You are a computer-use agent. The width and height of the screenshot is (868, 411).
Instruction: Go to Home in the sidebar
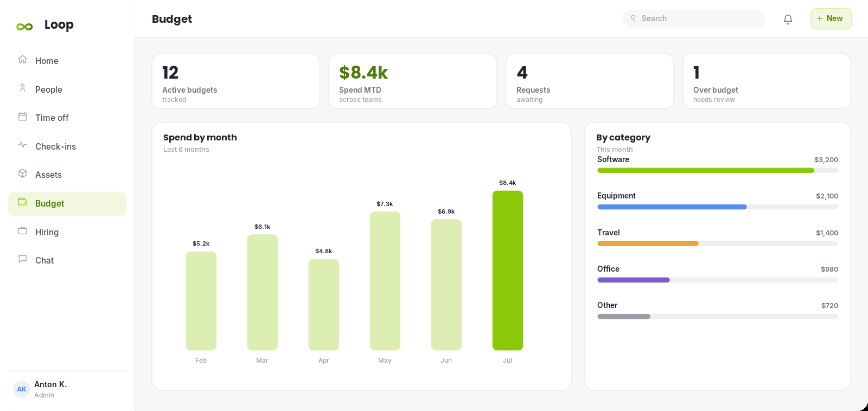67,61
